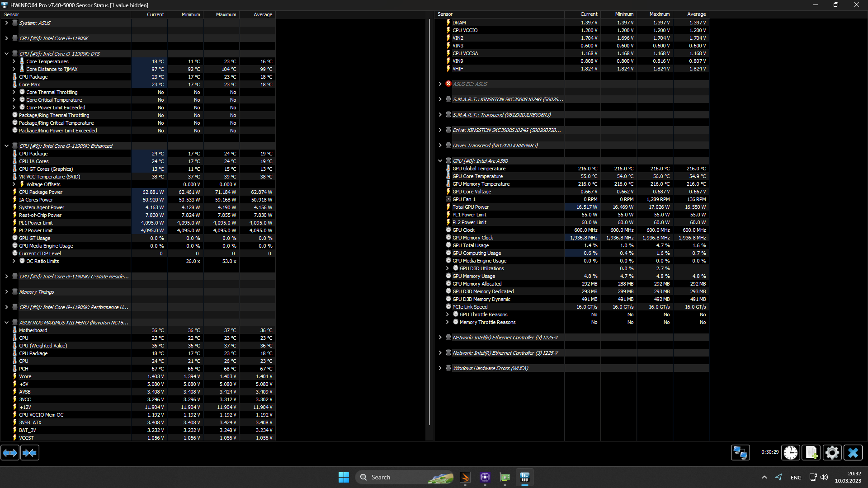This screenshot has width=868, height=488.
Task: Open the remote network monitors icon
Action: coord(740,453)
